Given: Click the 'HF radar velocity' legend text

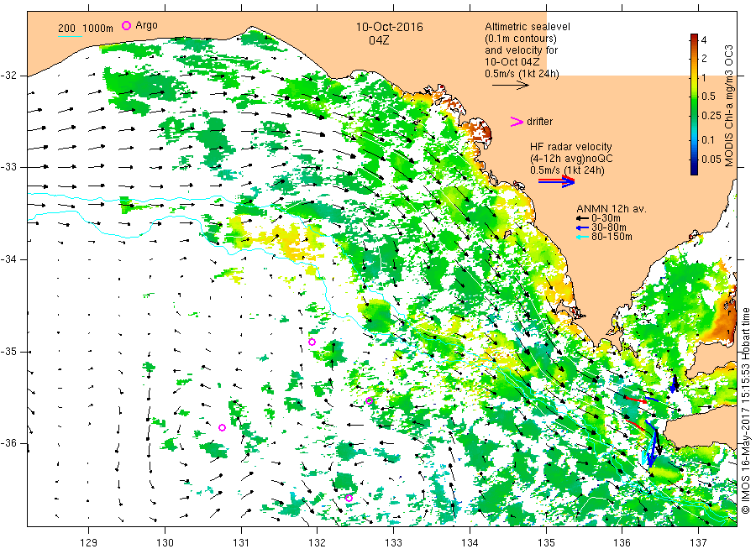Looking at the screenshot, I should point(571,146).
